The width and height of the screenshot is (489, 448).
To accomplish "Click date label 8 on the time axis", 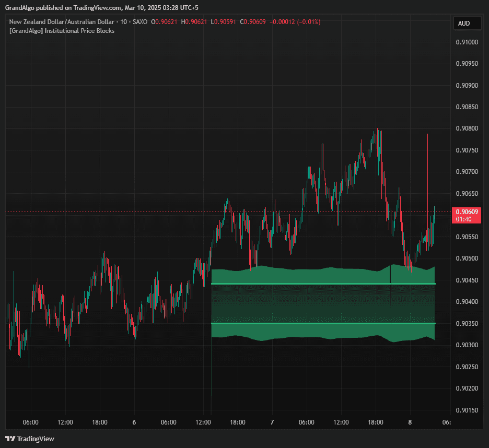I will pyautogui.click(x=410, y=422).
